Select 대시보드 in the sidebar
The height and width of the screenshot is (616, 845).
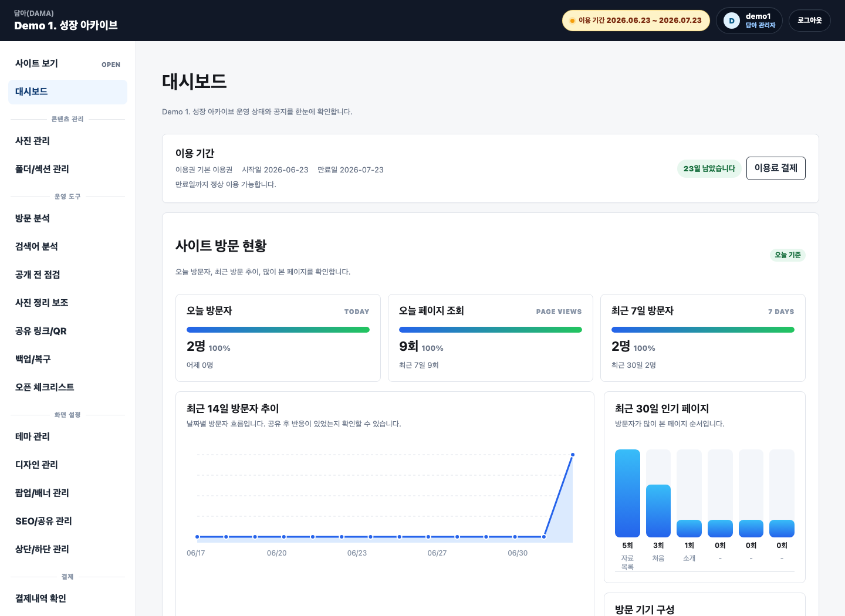click(x=67, y=92)
